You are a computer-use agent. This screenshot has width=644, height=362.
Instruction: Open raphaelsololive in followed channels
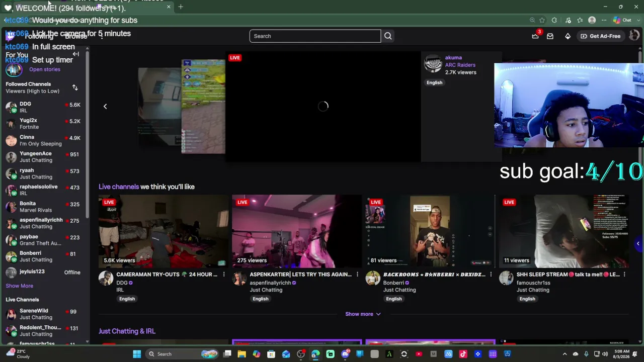tap(43, 190)
